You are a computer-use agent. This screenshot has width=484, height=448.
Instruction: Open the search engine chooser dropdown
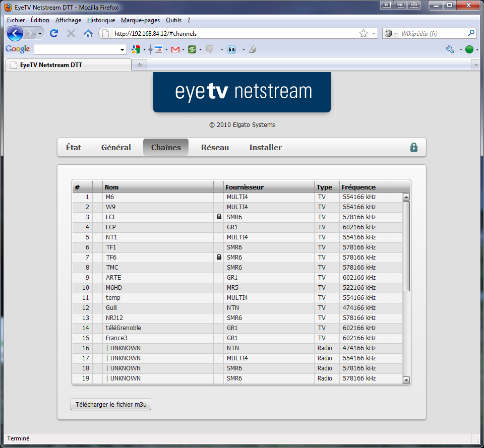[x=395, y=33]
